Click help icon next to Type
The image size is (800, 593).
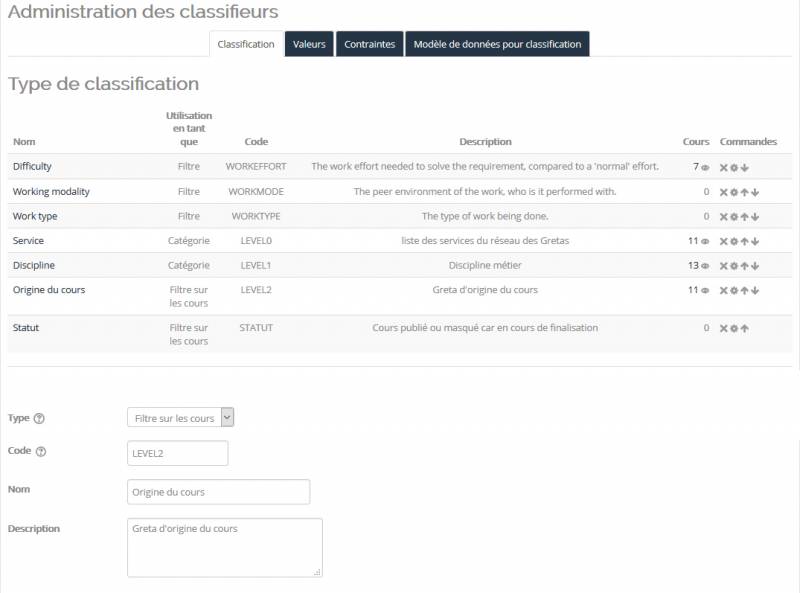coord(39,418)
